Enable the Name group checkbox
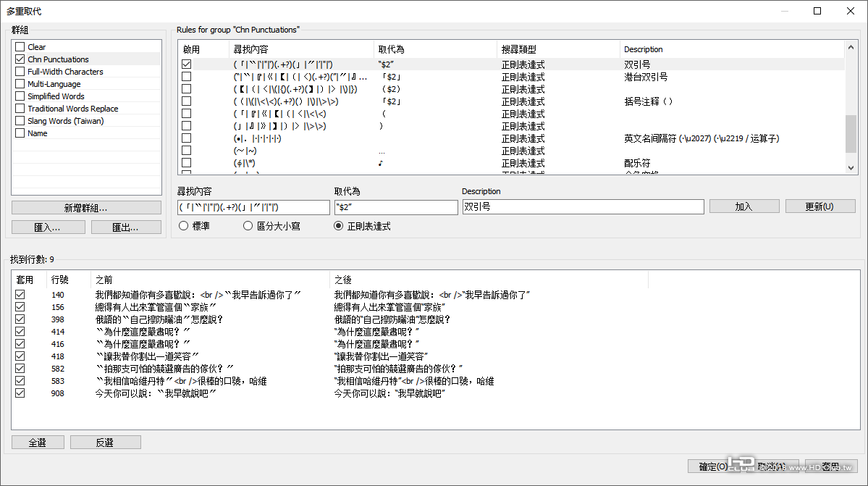 coord(20,133)
